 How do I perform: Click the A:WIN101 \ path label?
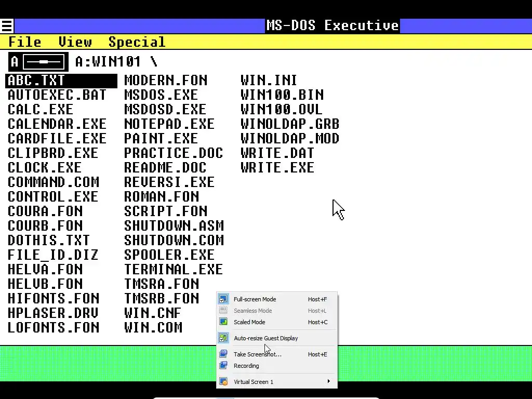point(116,62)
